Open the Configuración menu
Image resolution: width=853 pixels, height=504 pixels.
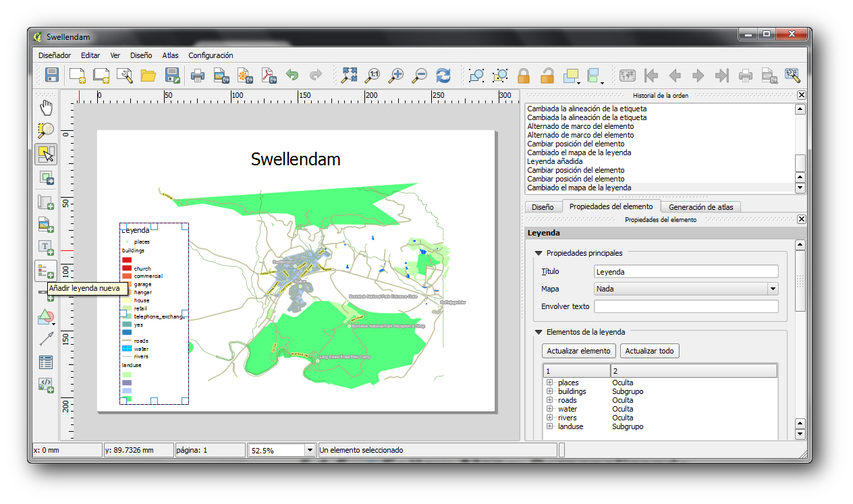(211, 55)
